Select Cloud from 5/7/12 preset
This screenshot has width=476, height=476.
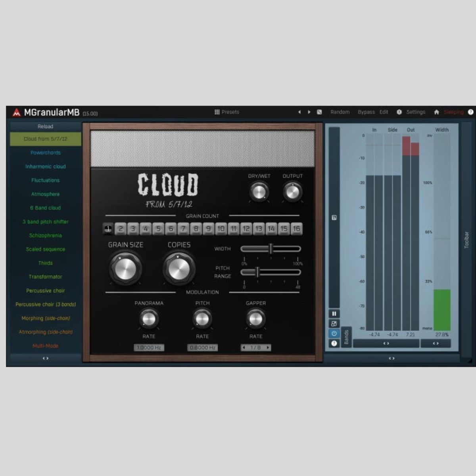coord(46,139)
